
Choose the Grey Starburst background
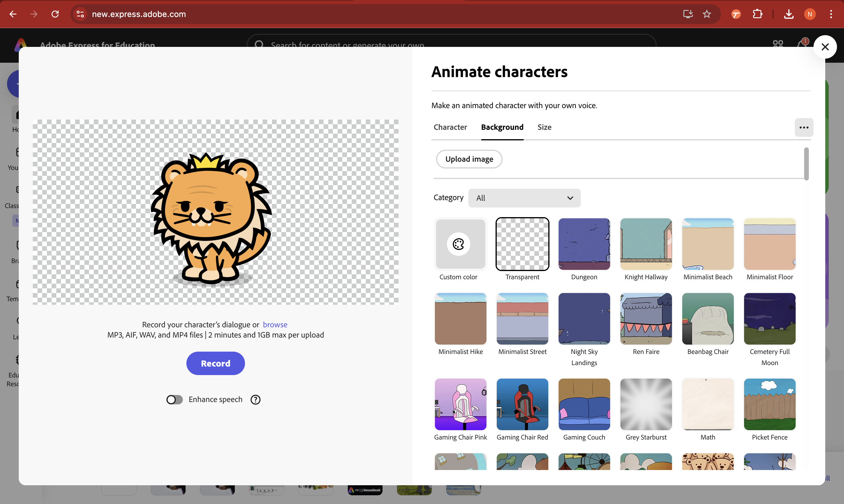pyautogui.click(x=646, y=404)
